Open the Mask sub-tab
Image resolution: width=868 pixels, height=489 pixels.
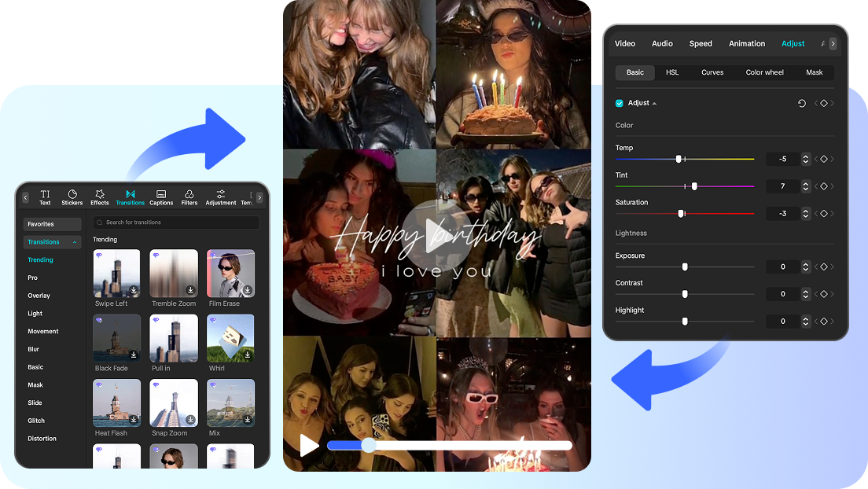[815, 72]
